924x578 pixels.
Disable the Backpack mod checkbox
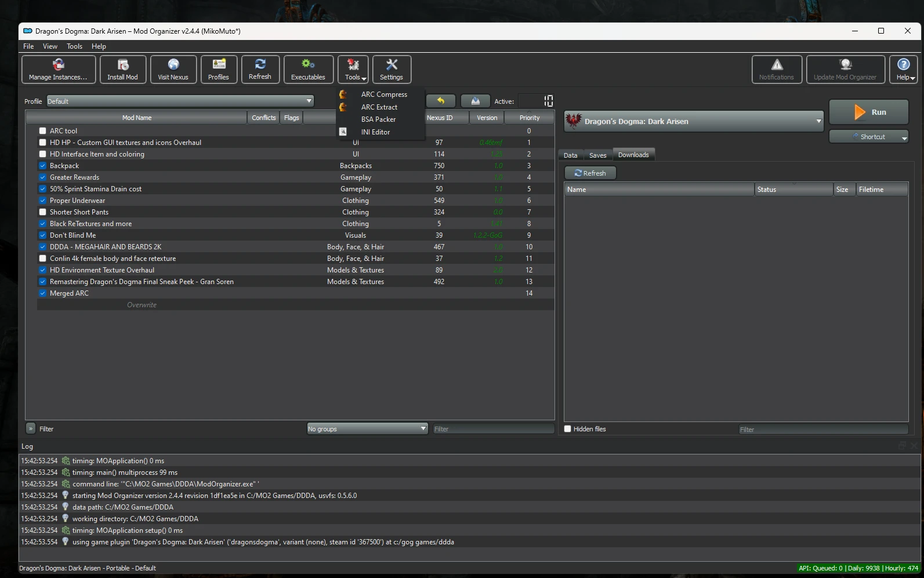click(x=42, y=166)
